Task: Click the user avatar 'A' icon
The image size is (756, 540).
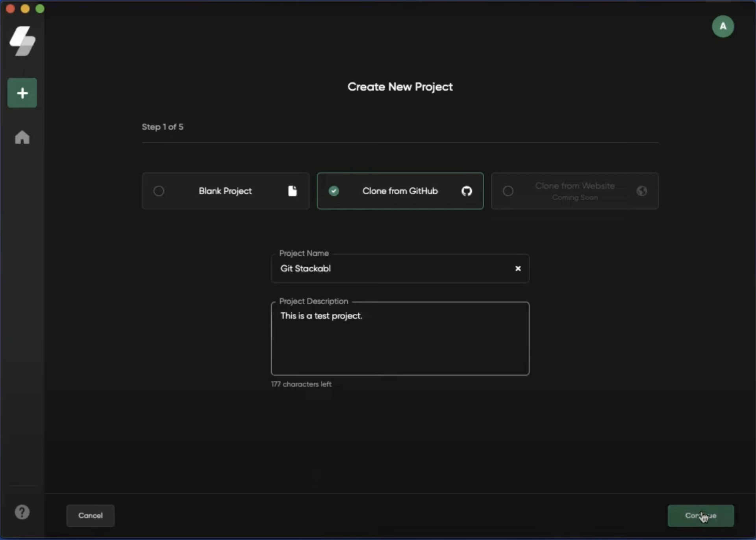Action: (723, 26)
